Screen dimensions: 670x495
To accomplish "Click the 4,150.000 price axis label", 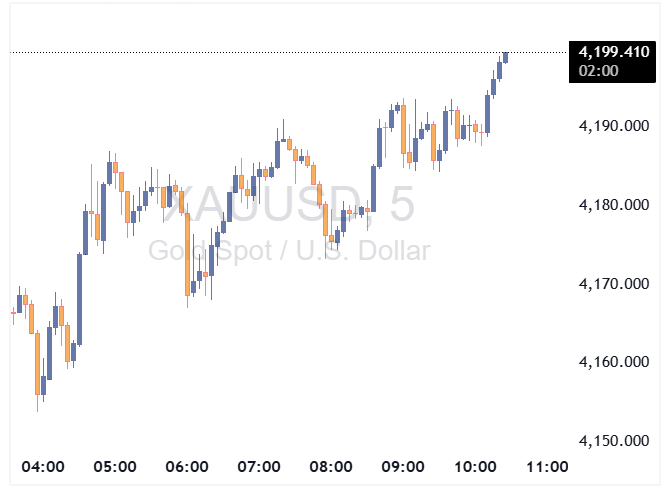I will coord(615,441).
